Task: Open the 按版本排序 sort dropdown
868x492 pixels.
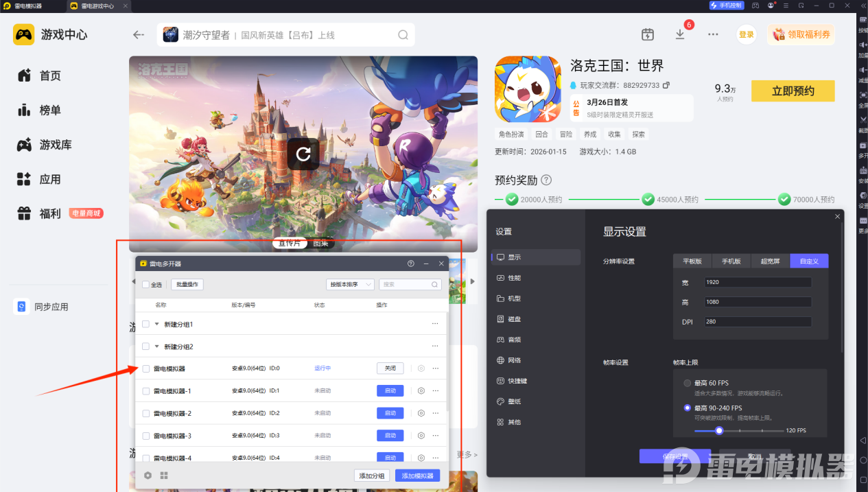Action: 350,284
